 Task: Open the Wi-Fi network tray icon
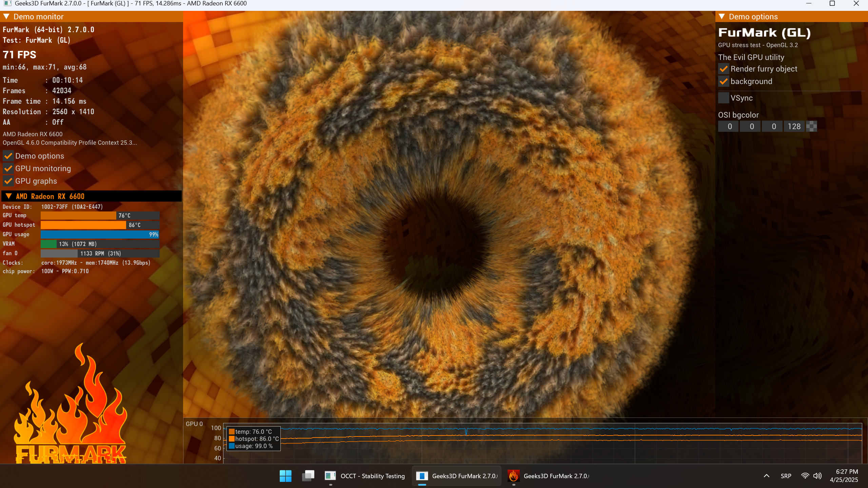(805, 476)
